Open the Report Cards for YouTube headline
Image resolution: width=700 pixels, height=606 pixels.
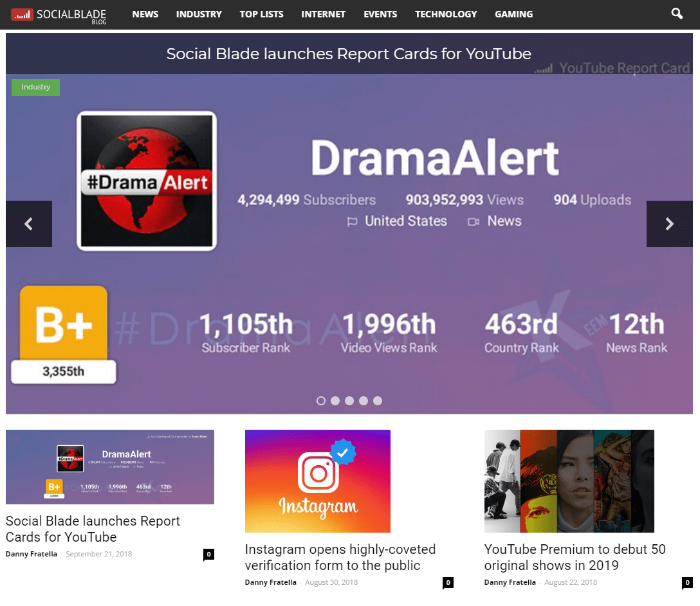click(92, 529)
